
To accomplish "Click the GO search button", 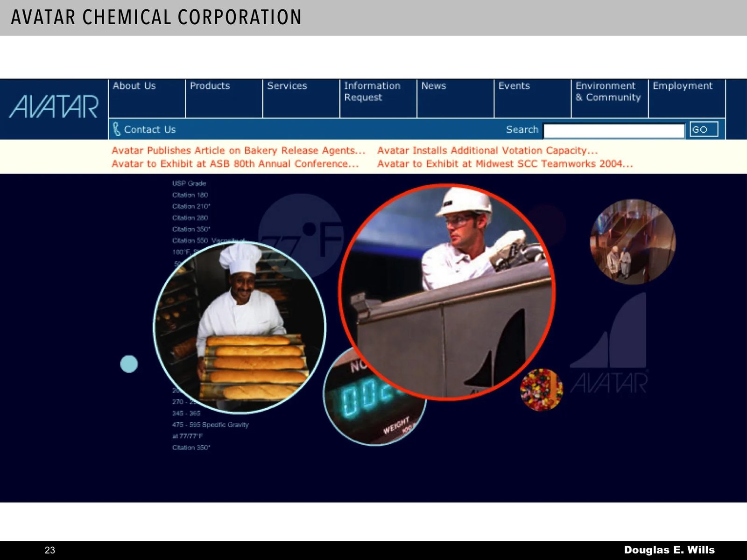I will pos(704,129).
